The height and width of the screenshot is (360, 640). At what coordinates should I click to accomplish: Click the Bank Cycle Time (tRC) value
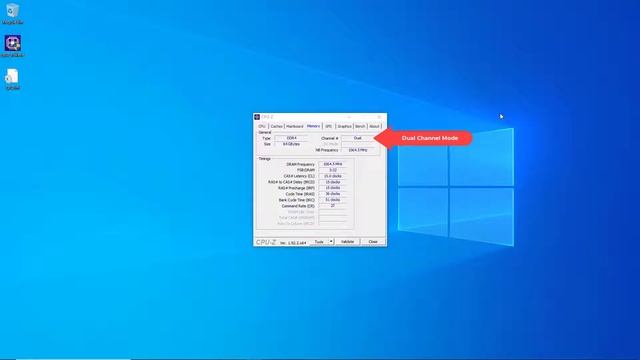tap(333, 200)
